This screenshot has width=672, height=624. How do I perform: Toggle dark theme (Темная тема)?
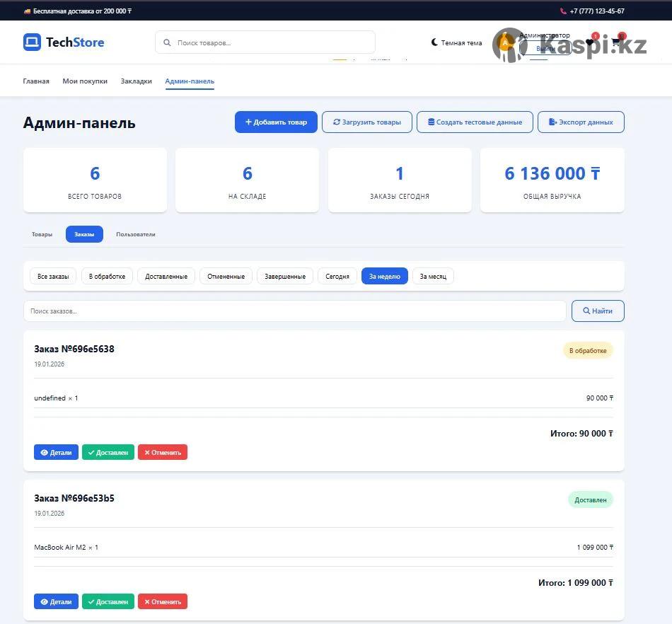[456, 42]
